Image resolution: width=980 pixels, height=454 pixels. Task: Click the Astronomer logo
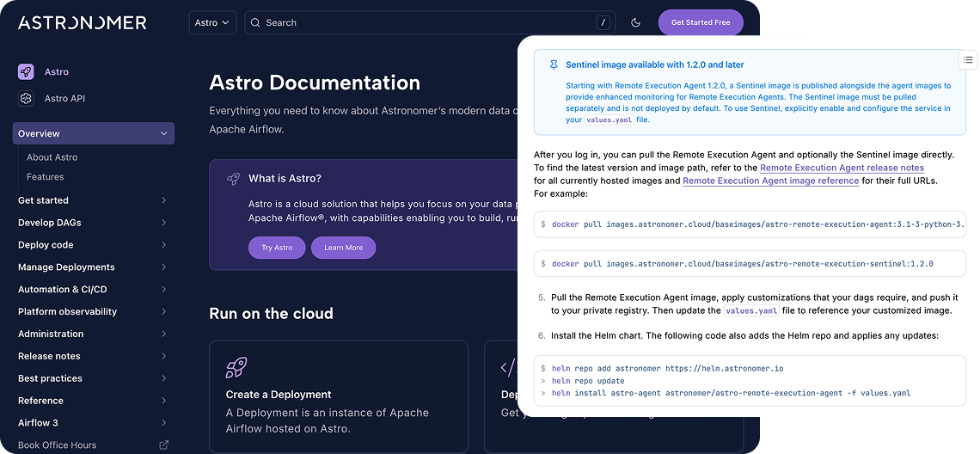(83, 23)
